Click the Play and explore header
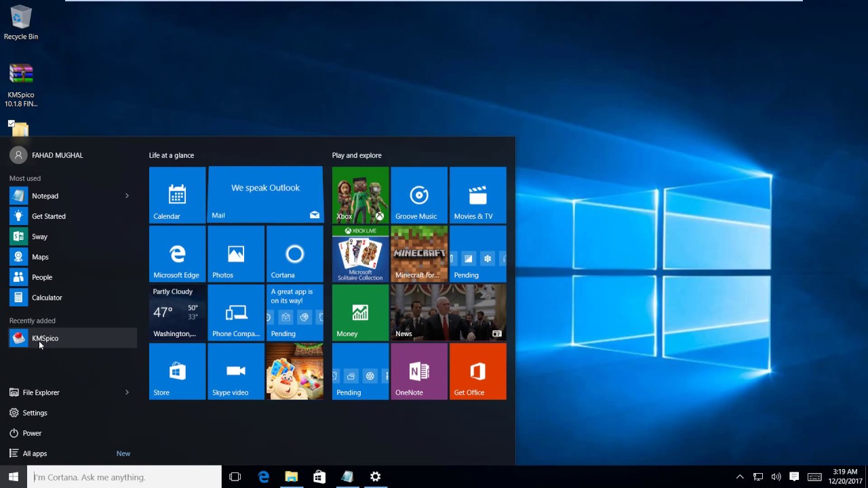Image resolution: width=868 pixels, height=488 pixels. (357, 155)
